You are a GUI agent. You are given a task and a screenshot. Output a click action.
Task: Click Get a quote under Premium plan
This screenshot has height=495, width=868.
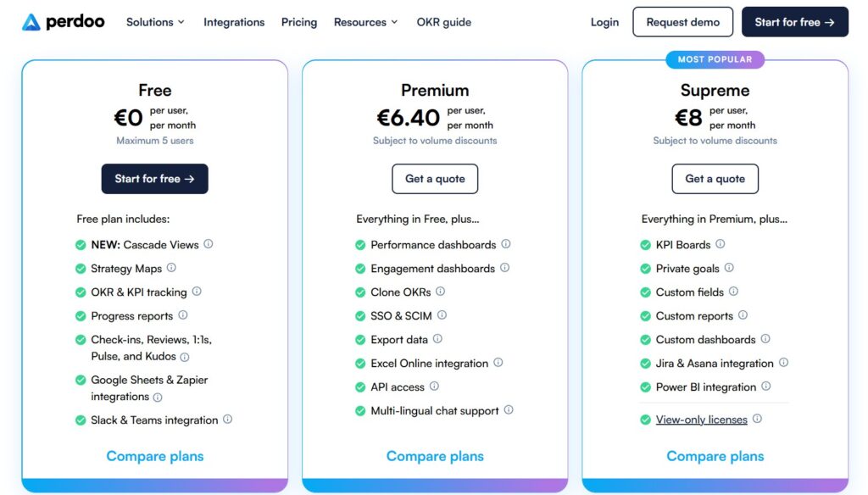(x=435, y=179)
